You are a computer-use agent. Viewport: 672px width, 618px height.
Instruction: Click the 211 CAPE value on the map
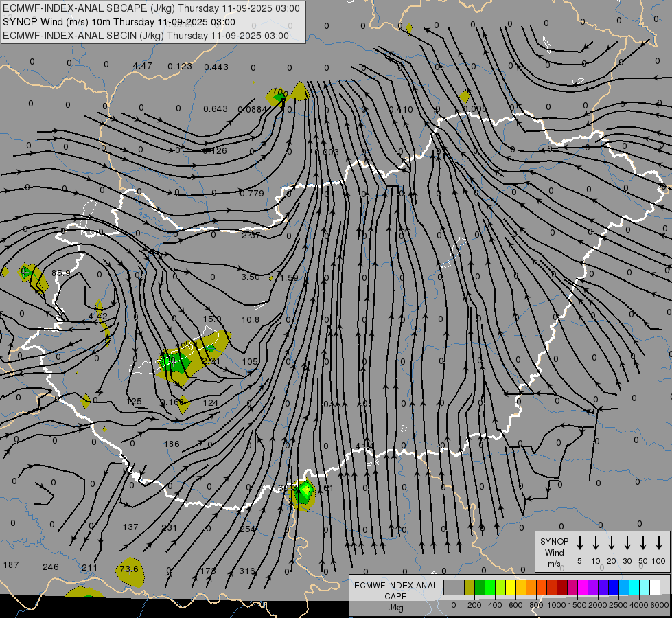[89, 568]
